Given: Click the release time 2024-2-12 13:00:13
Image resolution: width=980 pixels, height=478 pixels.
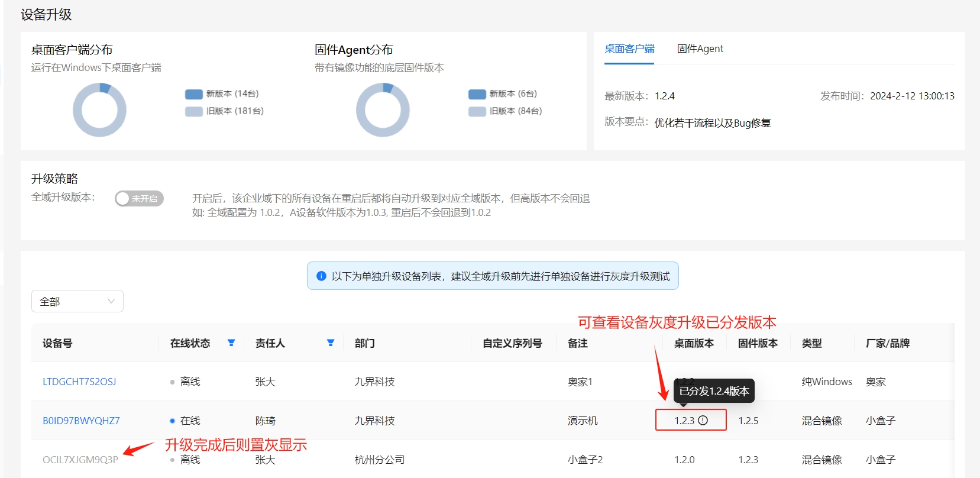Looking at the screenshot, I should (912, 96).
